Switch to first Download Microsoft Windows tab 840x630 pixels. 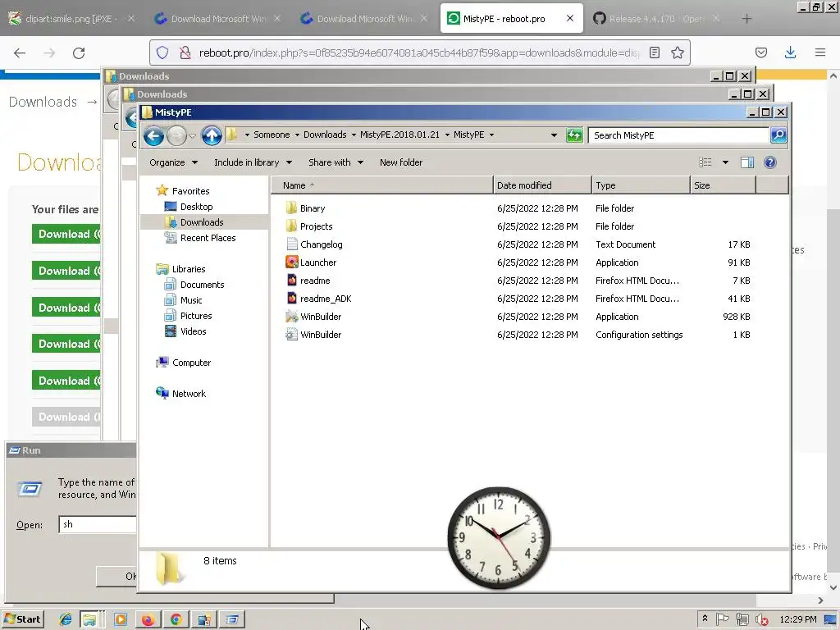pos(217,19)
